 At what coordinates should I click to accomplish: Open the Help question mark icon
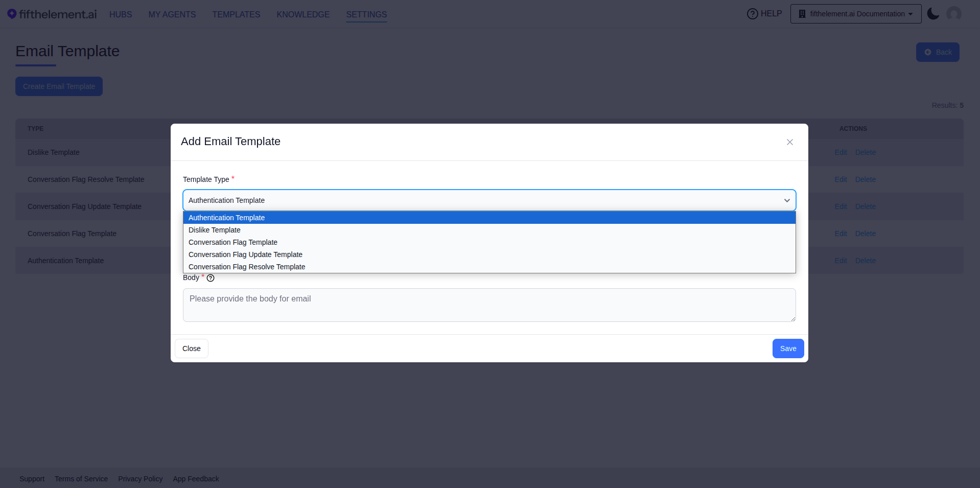pyautogui.click(x=752, y=14)
